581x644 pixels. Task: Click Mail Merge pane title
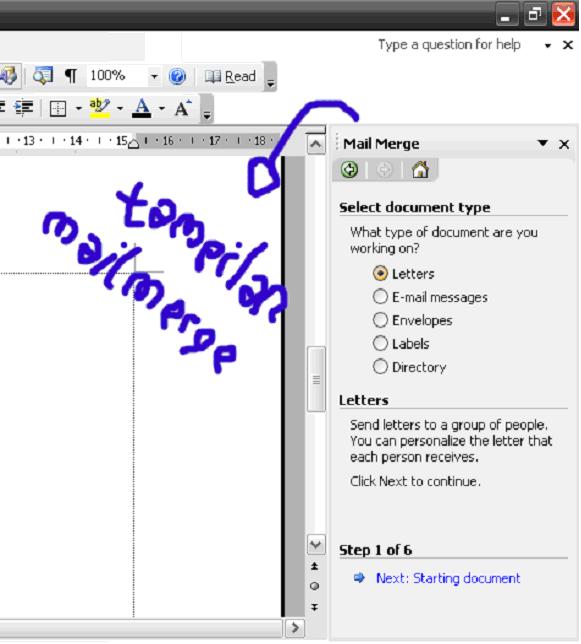coord(381,144)
